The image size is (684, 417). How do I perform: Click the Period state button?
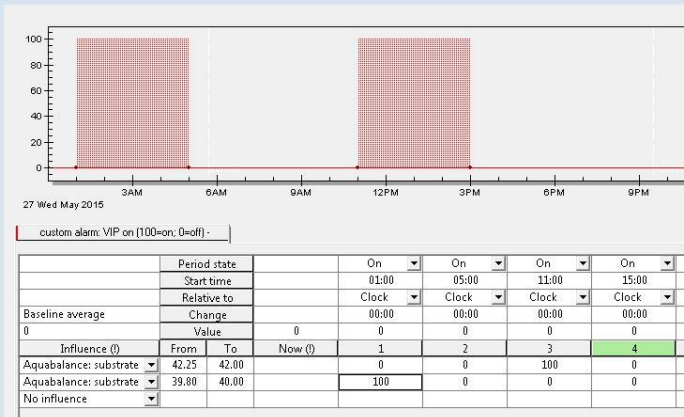[x=206, y=264]
